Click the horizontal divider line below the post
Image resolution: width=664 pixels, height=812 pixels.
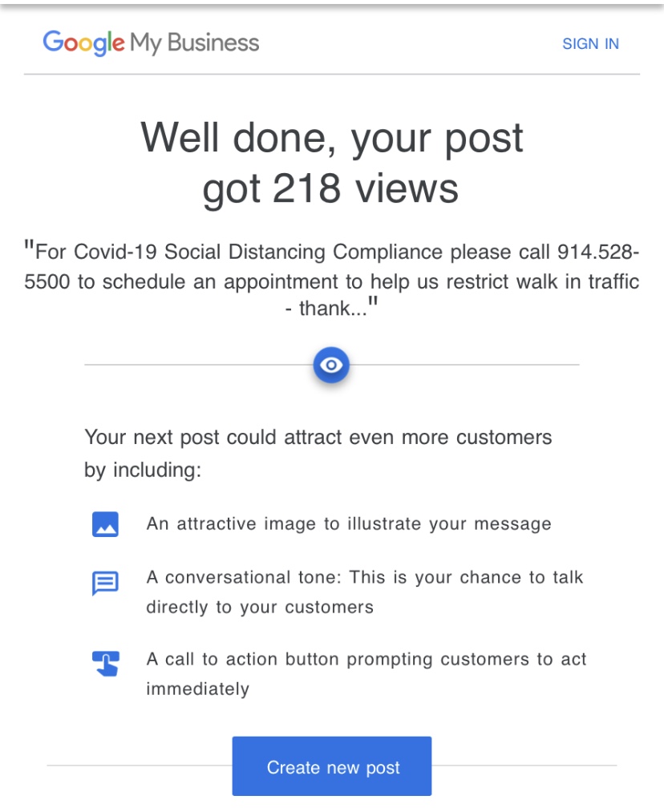tap(192, 365)
